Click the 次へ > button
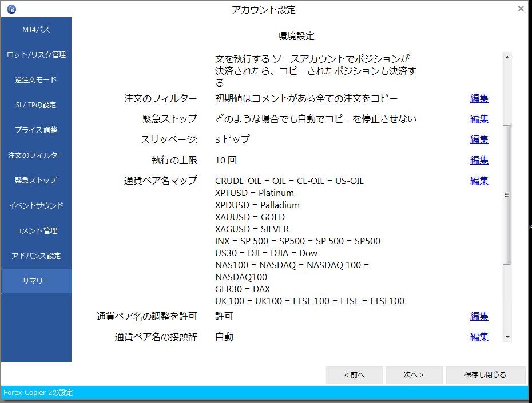The width and height of the screenshot is (532, 403). click(414, 375)
